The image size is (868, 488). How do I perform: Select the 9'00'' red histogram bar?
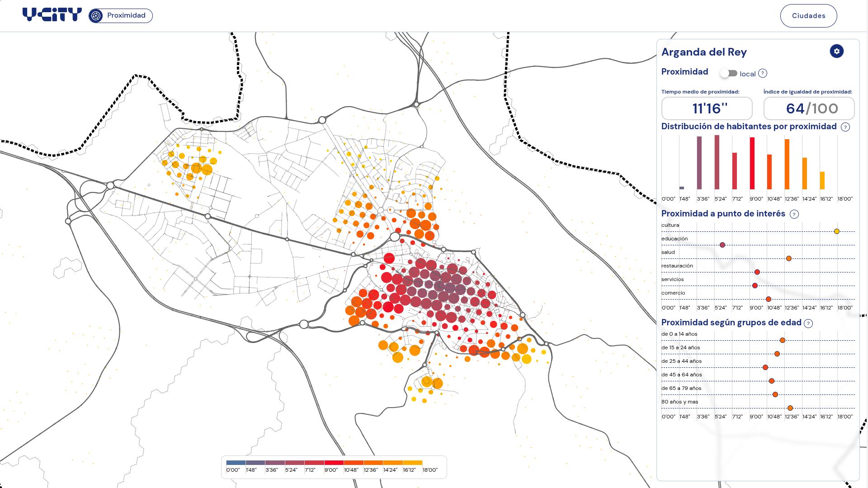click(x=752, y=163)
